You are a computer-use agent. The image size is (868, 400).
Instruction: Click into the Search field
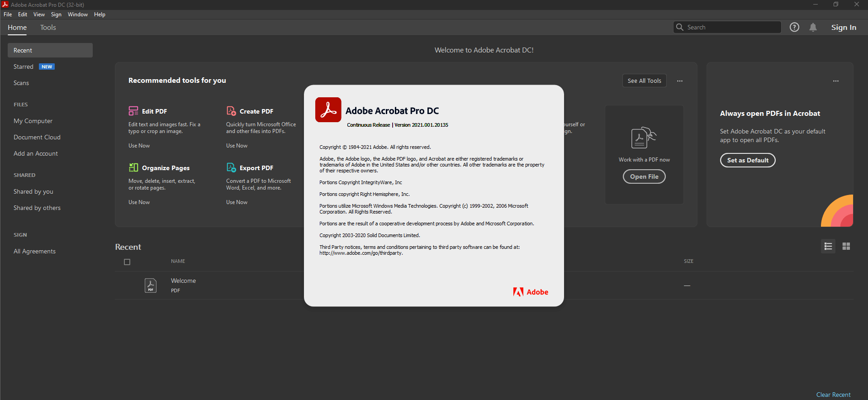[727, 27]
